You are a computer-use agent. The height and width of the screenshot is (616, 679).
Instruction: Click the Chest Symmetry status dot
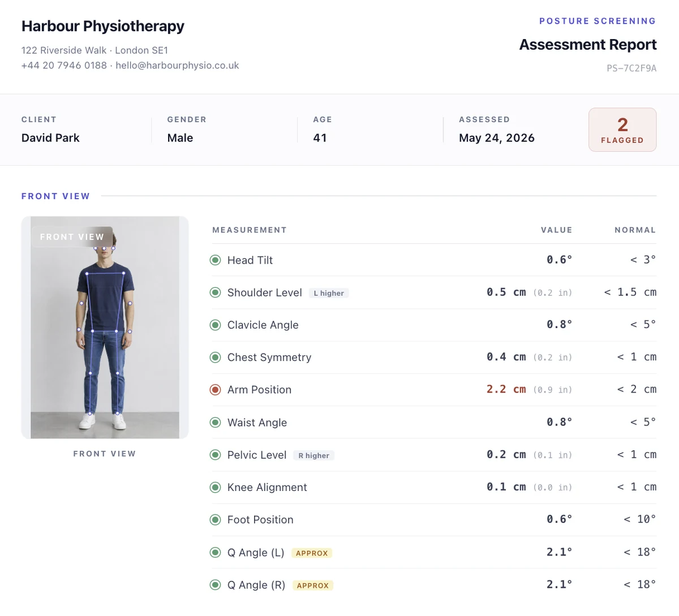click(215, 357)
